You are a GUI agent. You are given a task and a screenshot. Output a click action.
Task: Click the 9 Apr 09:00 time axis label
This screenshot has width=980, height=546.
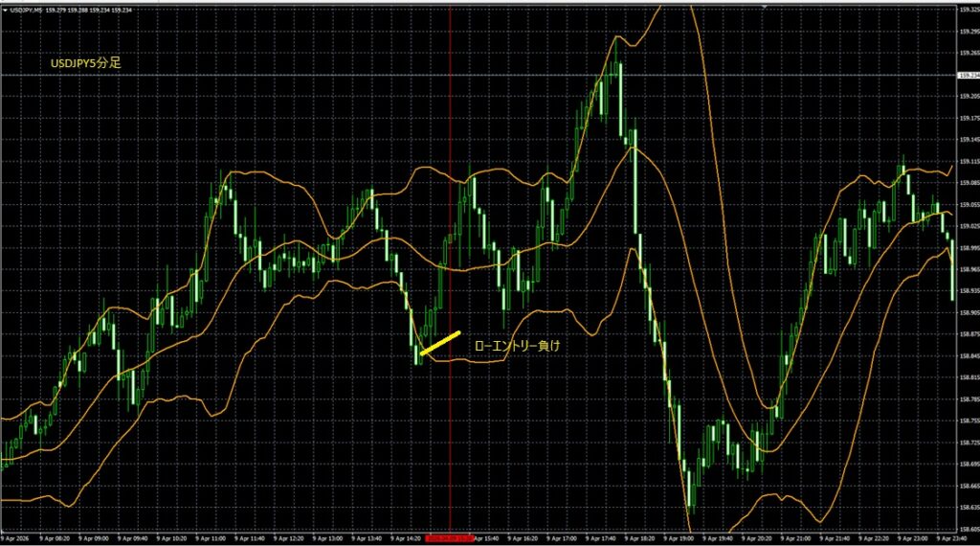(x=95, y=538)
